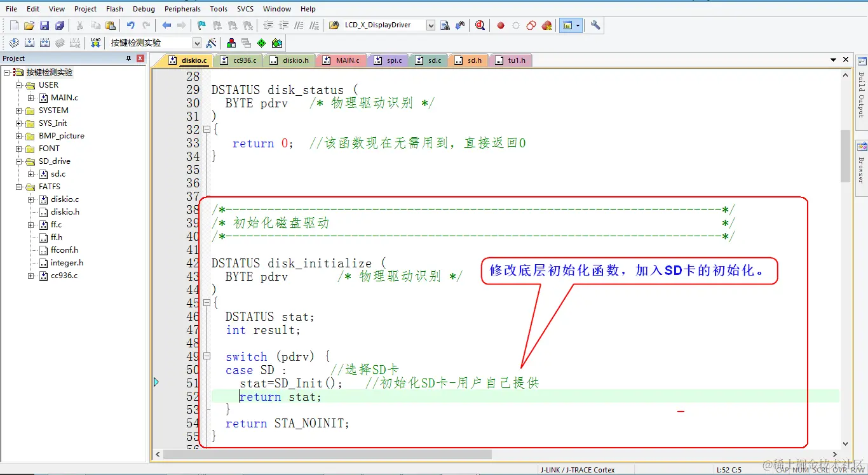Toggle a bookmark with the blue flag icon
The image size is (868, 475).
tap(201, 25)
